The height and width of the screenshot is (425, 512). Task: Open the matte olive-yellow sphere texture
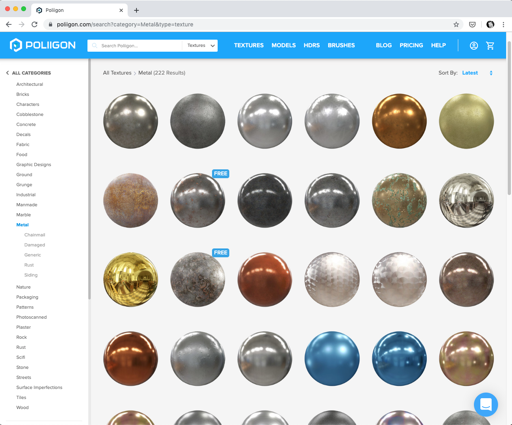tap(466, 121)
